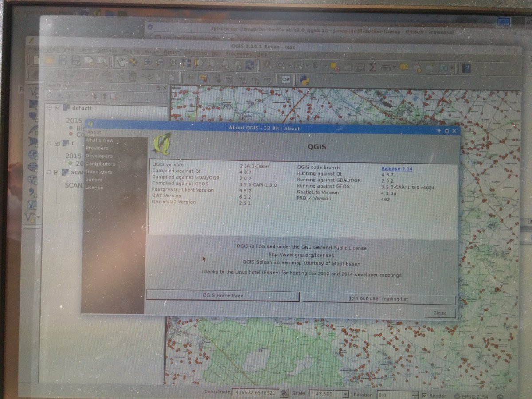Select Donors in About dialog list

coord(94,180)
